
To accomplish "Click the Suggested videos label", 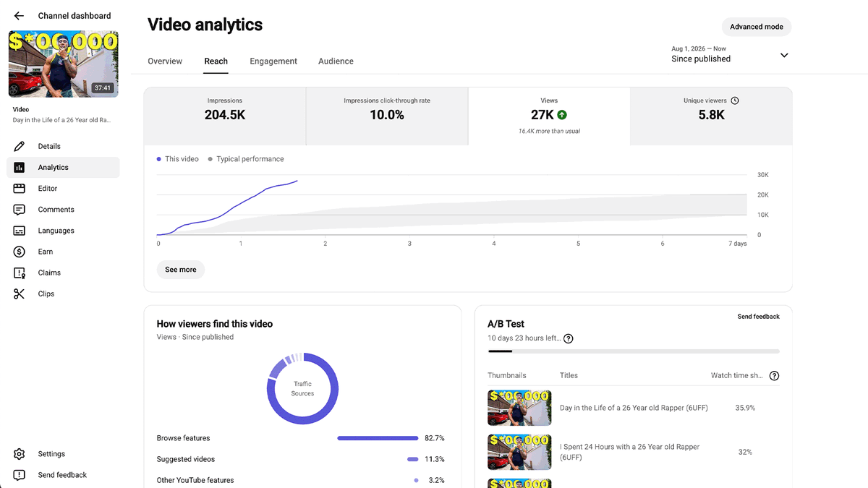I will [186, 459].
